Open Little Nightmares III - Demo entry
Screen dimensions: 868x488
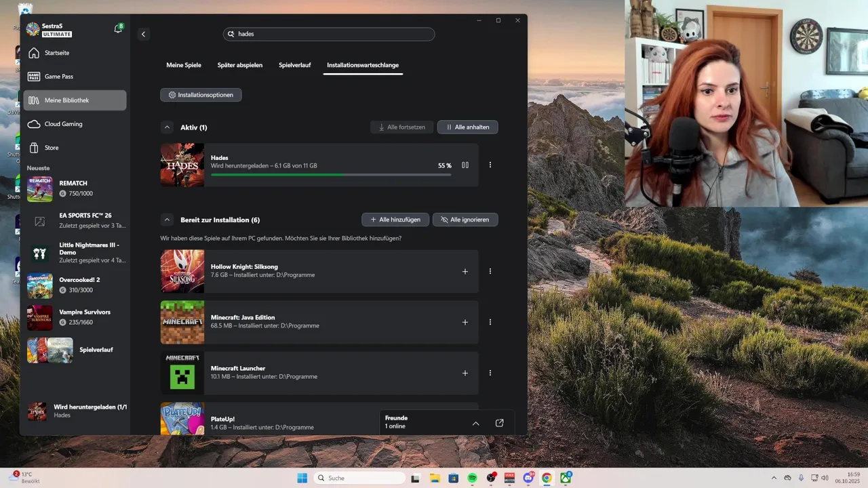coord(76,253)
